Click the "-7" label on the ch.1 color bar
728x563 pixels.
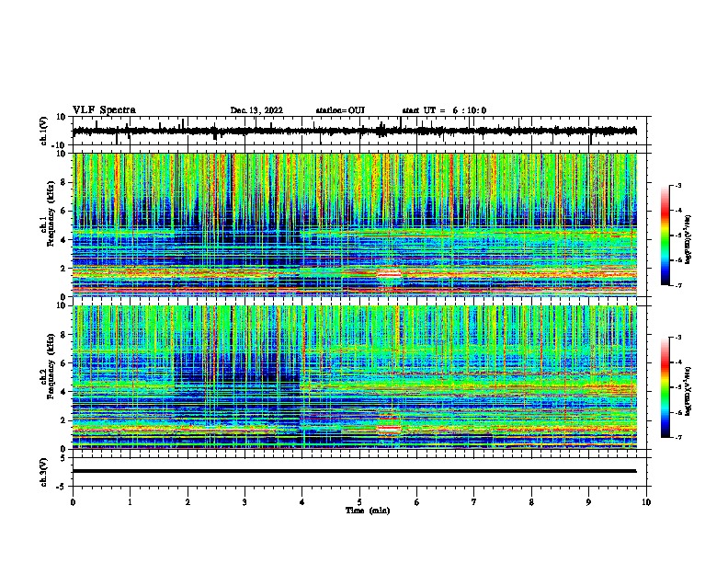point(678,285)
